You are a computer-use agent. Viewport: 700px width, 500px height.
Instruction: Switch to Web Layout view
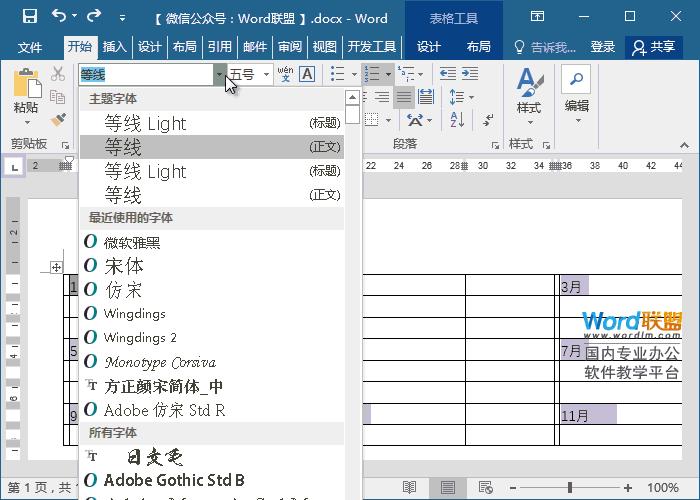[x=485, y=487]
